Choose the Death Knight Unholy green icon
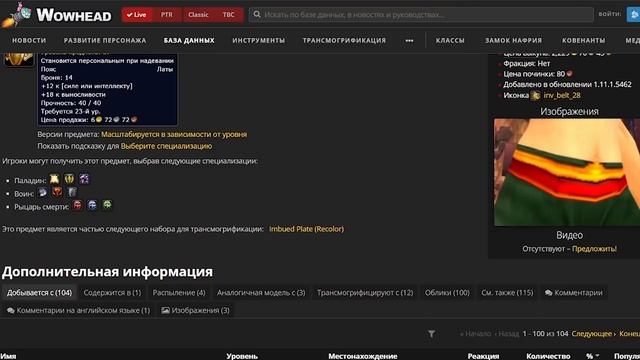 coord(107,205)
